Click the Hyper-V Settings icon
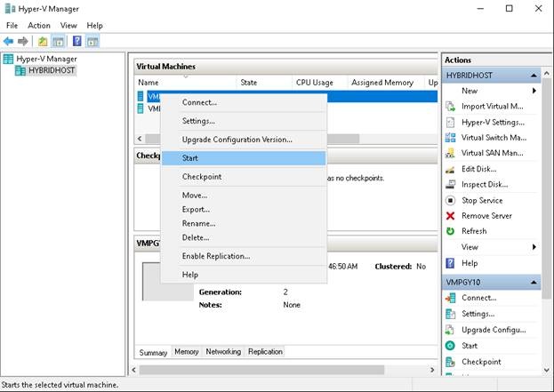The width and height of the screenshot is (554, 392). 450,122
